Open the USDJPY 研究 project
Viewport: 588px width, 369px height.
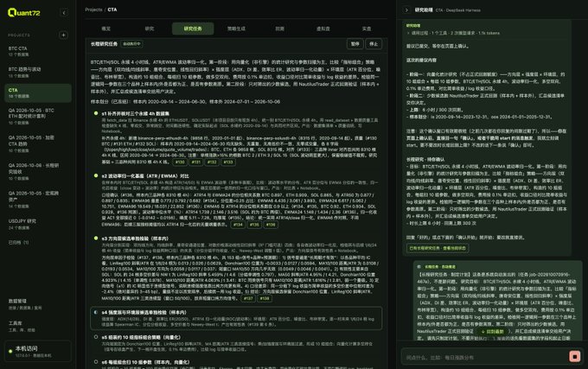[x=37, y=224]
